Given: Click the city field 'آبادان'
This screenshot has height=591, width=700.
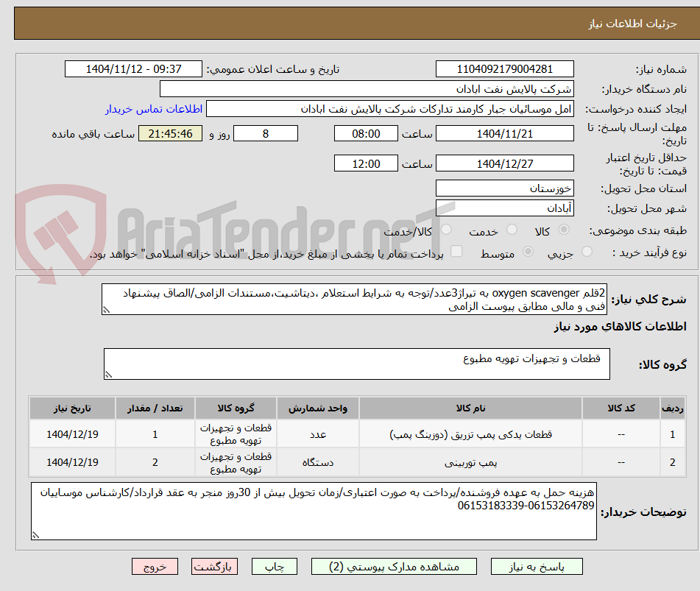Looking at the screenshot, I should pos(504,208).
